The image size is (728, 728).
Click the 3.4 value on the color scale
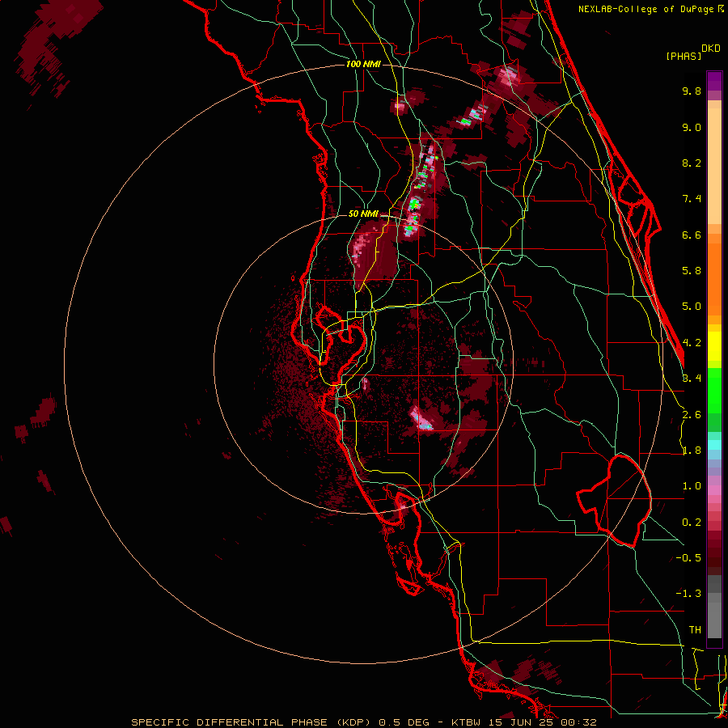click(x=692, y=379)
